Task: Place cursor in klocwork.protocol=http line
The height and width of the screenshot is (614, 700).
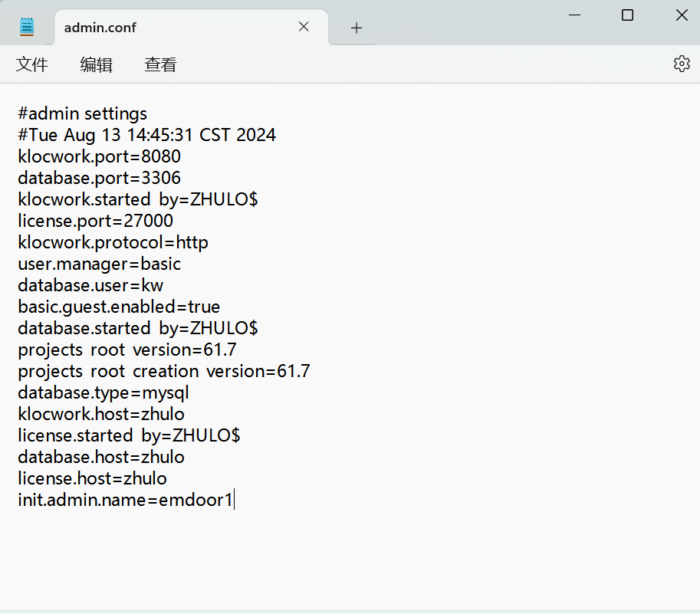Action: point(113,243)
